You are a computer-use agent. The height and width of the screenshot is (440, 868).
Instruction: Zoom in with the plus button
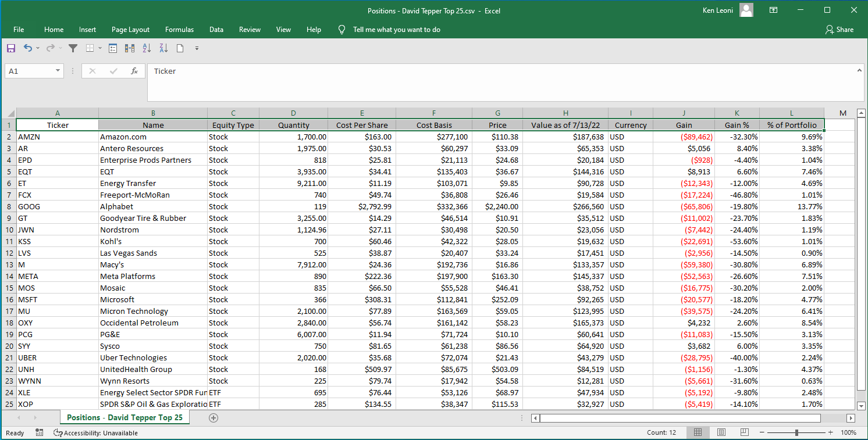click(x=830, y=432)
